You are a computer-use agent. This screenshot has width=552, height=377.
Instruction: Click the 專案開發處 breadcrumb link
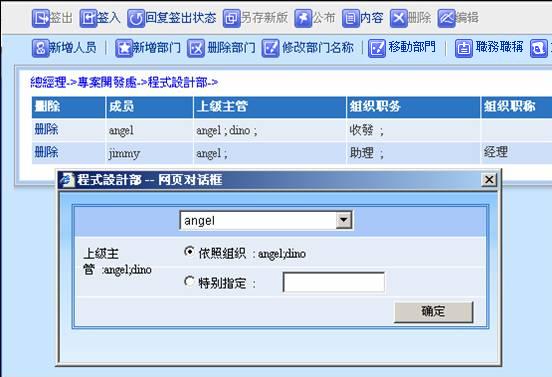[x=107, y=83]
